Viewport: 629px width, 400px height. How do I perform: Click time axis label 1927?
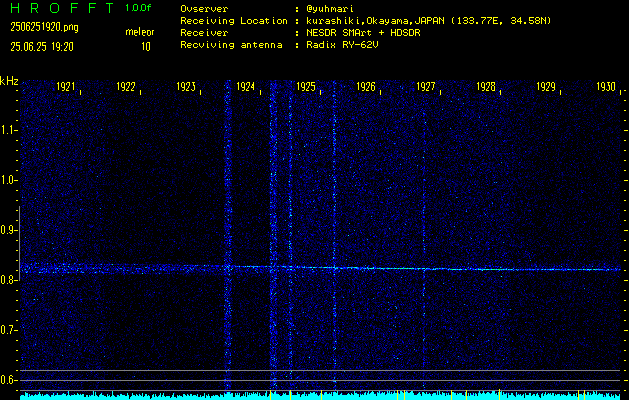(x=426, y=87)
